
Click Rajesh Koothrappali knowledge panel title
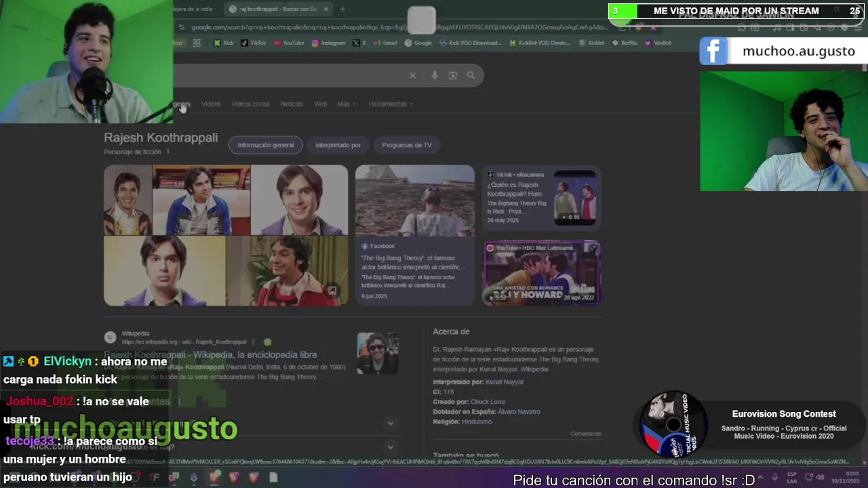click(161, 138)
